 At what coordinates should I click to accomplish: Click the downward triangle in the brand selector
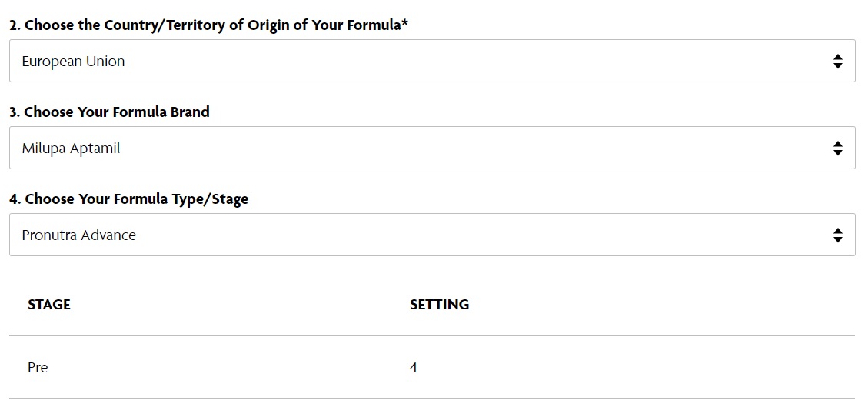pos(837,153)
